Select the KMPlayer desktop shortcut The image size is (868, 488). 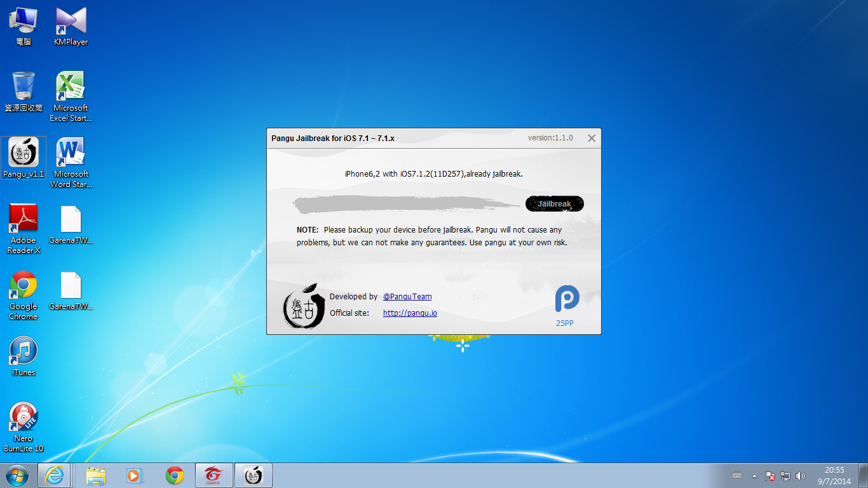[x=71, y=27]
